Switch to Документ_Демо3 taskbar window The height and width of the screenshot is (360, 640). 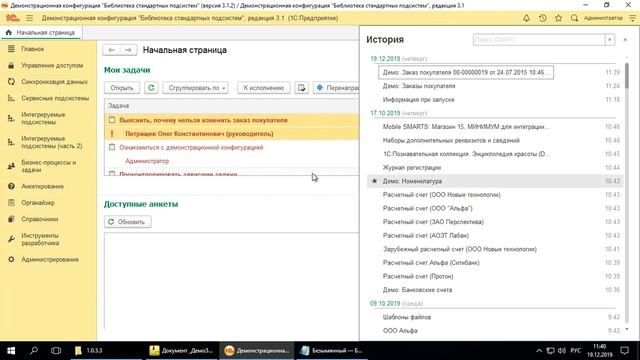coord(182,351)
